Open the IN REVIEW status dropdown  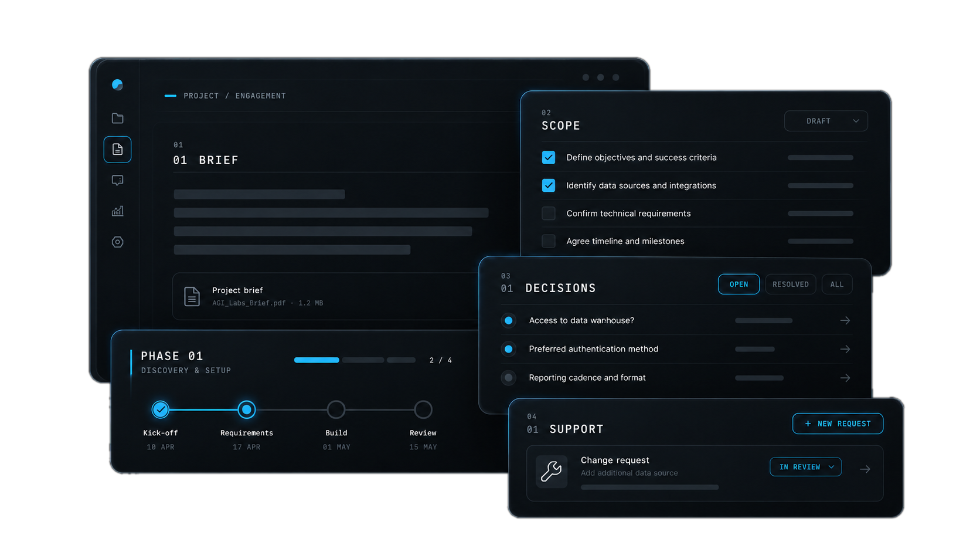point(806,467)
